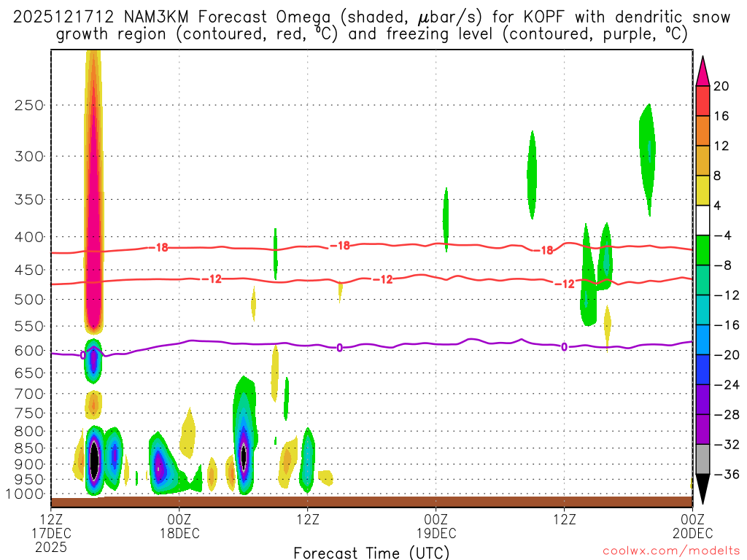Click the 600 pressure level label
This screenshot has height=560, width=747.
(x=29, y=351)
